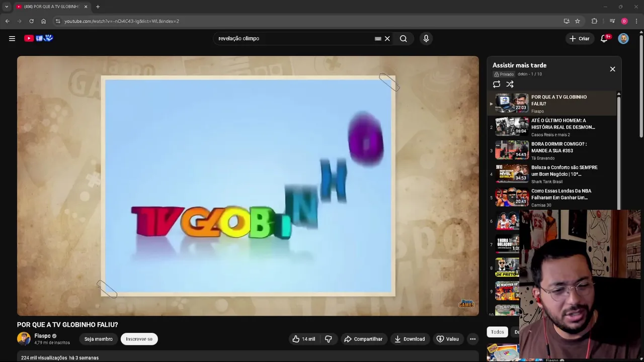Dislike the video
This screenshot has height=362, width=644.
328,339
